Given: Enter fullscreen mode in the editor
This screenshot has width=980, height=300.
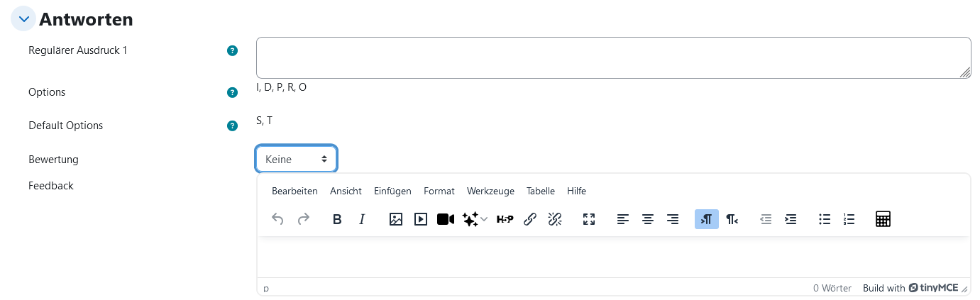Looking at the screenshot, I should 589,219.
